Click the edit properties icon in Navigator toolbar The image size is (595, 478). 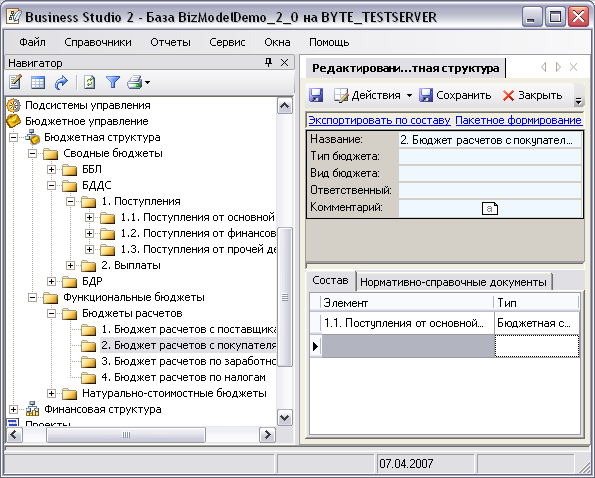pyautogui.click(x=15, y=82)
